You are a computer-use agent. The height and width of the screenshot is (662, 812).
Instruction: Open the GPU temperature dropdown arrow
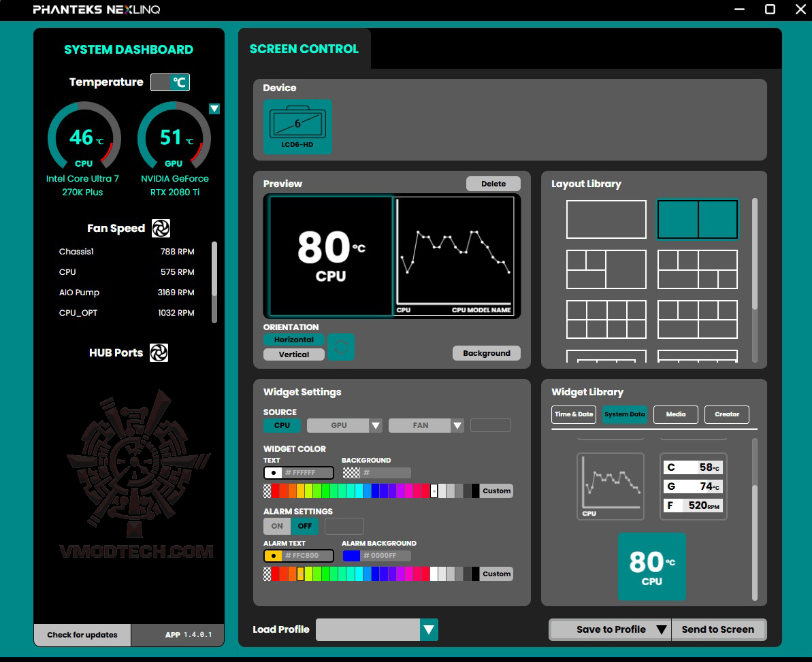pos(214,109)
